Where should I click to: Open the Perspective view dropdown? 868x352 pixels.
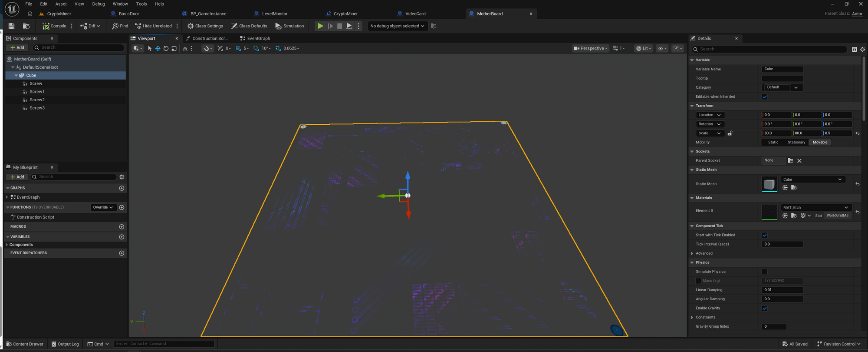[591, 49]
